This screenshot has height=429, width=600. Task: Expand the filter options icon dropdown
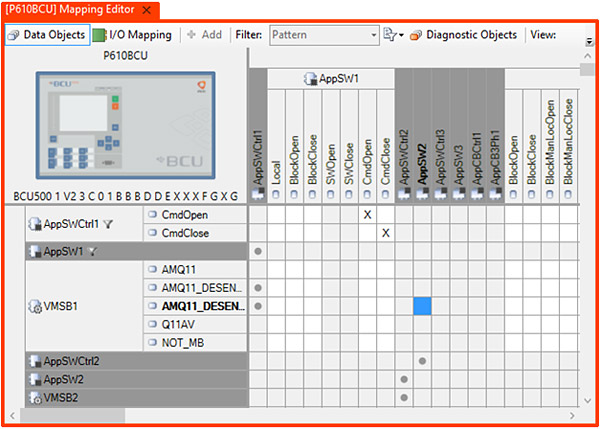click(392, 35)
